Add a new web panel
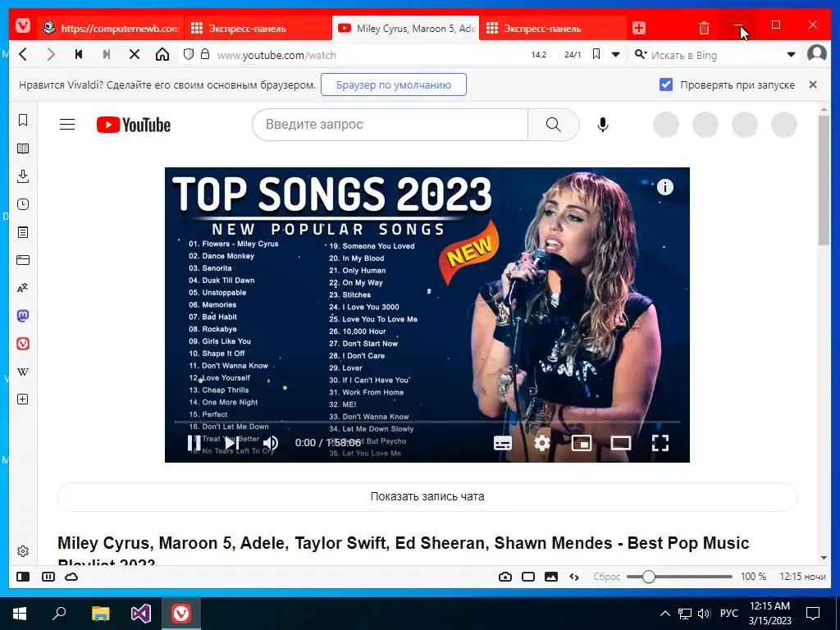840x630 pixels. coord(23,399)
